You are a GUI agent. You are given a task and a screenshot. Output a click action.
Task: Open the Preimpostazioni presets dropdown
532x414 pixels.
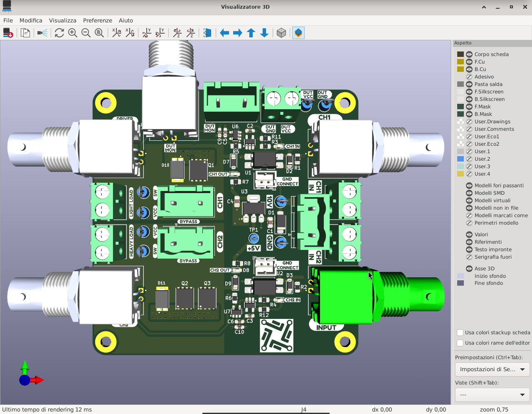(493, 369)
